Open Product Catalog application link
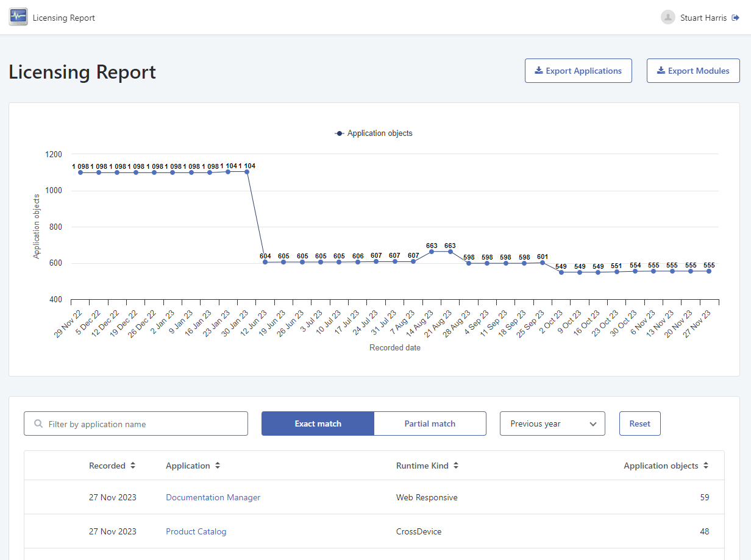The height and width of the screenshot is (560, 751). [196, 531]
